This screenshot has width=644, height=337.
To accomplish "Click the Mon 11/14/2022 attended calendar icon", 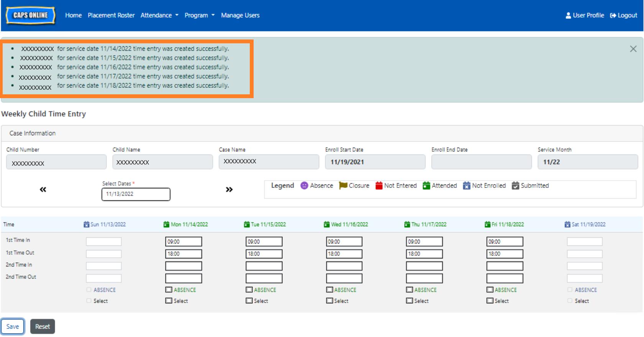I will coord(166,224).
